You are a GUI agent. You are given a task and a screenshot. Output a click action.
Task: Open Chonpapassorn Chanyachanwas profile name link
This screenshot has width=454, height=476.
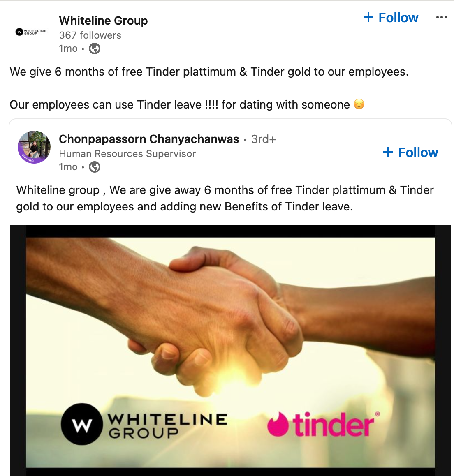click(149, 139)
